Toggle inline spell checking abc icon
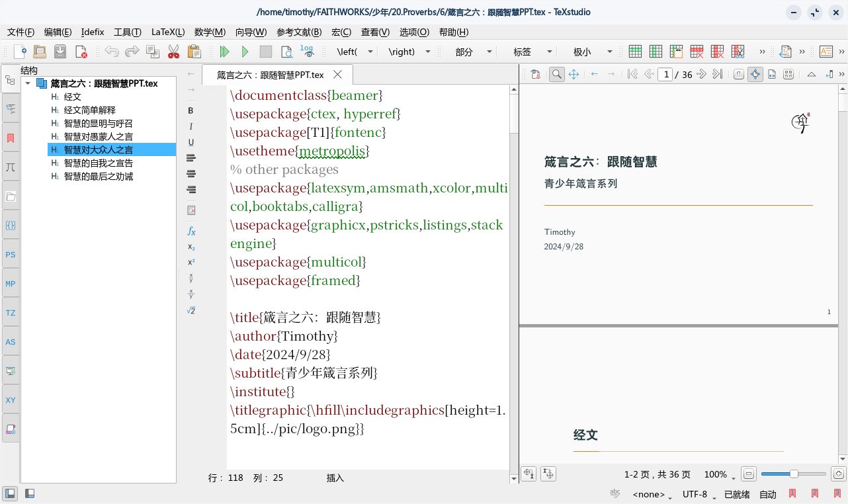Screen dimensions: 848x504 [x=615, y=493]
